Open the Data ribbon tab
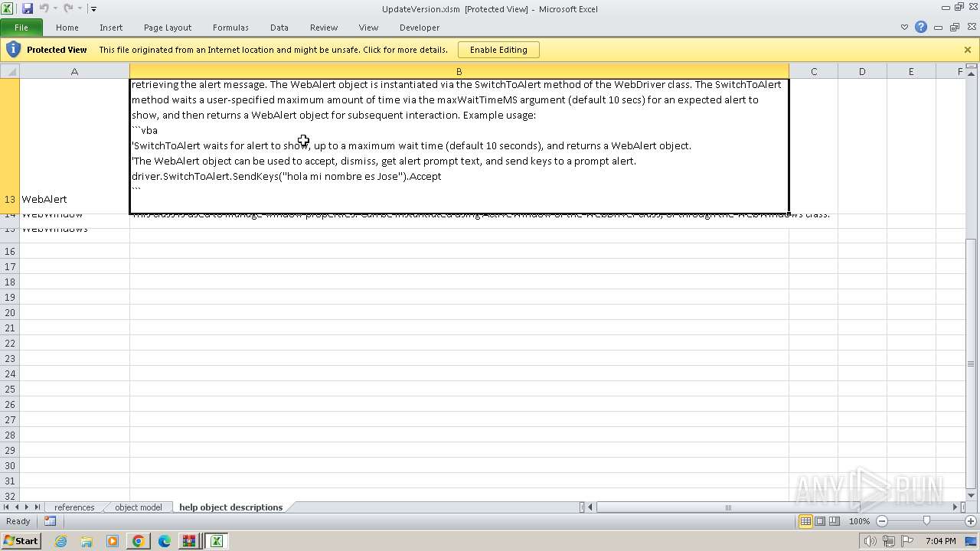980x551 pixels. (x=279, y=28)
